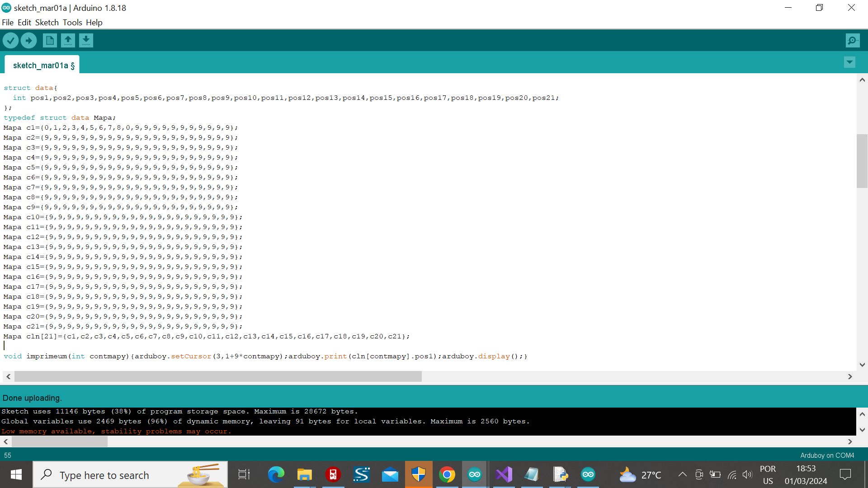Open Visual Studio from the taskbar
Viewport: 868px width, 488px height.
pos(504,475)
